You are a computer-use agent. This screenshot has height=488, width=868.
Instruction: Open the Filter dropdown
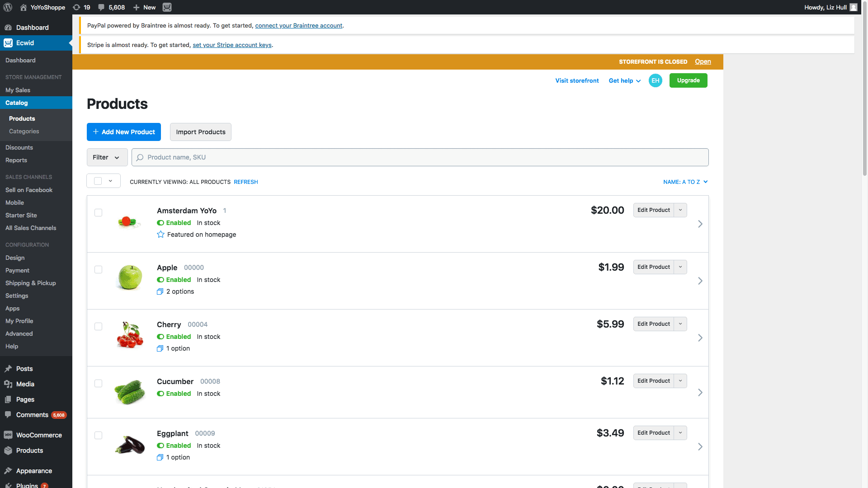coord(107,157)
